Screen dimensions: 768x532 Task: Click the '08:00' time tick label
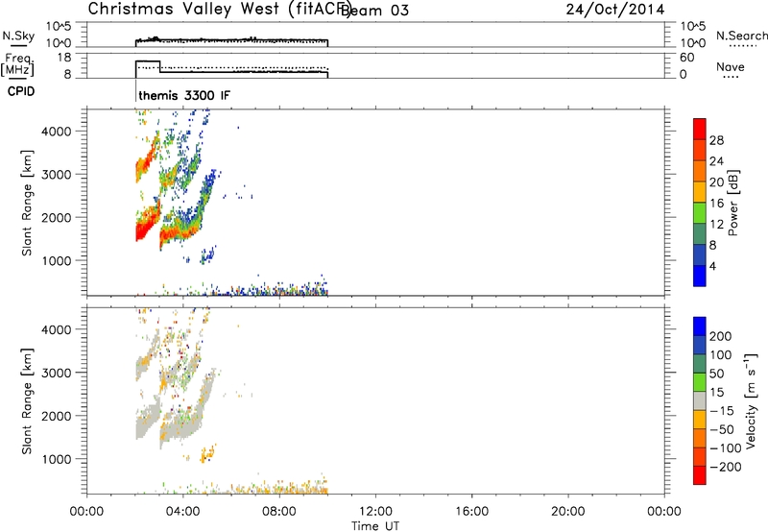coord(279,512)
